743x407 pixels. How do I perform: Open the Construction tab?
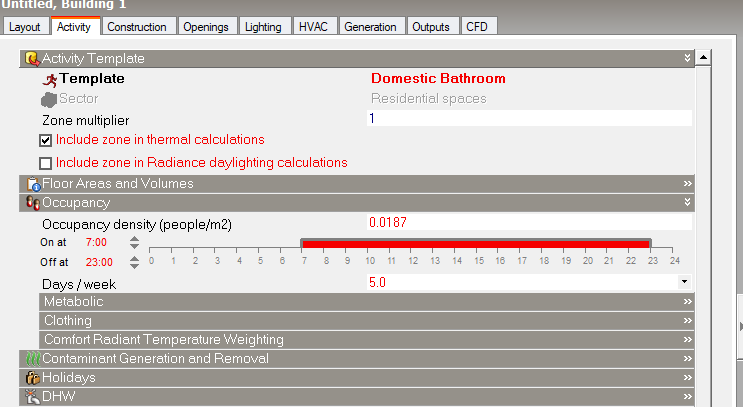[137, 27]
